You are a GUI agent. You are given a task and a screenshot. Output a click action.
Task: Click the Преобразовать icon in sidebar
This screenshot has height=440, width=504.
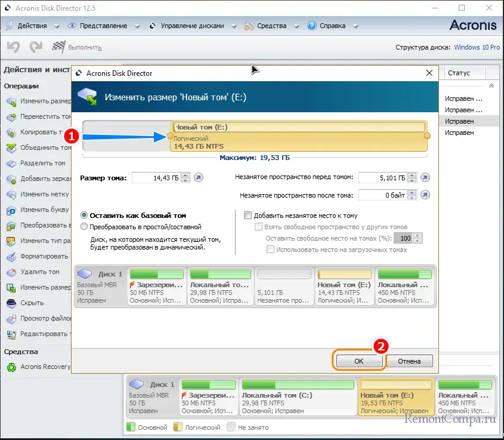point(11,226)
